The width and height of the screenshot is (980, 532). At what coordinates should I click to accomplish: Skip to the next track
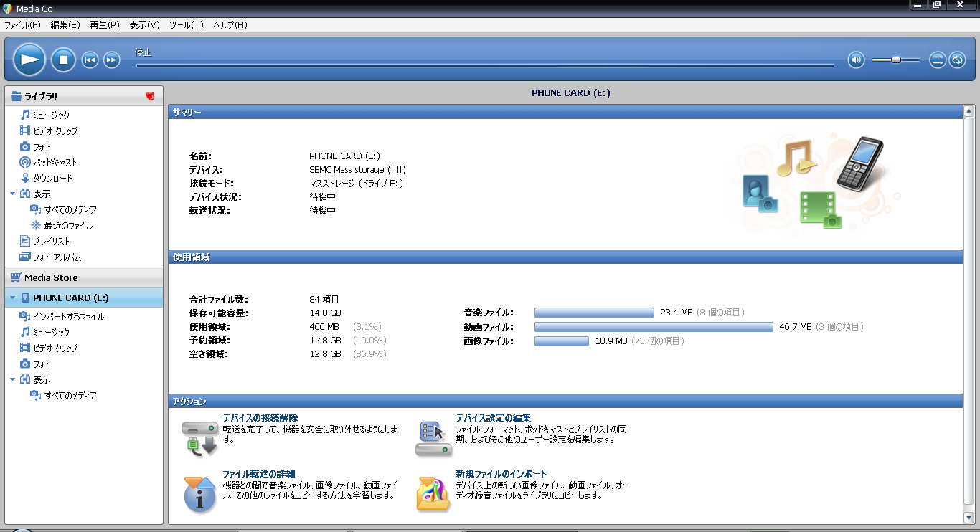point(111,60)
